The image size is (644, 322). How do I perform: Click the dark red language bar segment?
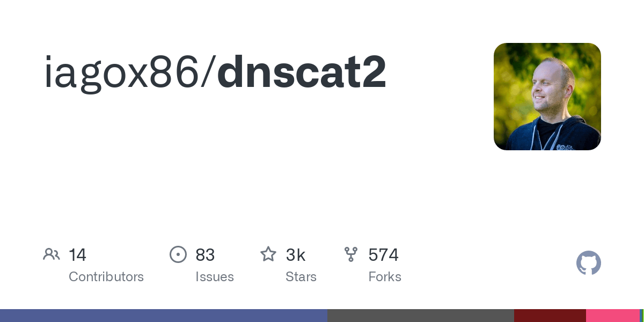click(x=550, y=316)
